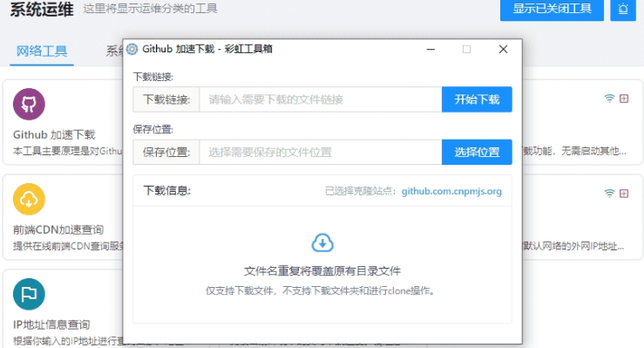
Task: Click the alarm icon button beside 显示已关闭工具
Action: click(623, 9)
